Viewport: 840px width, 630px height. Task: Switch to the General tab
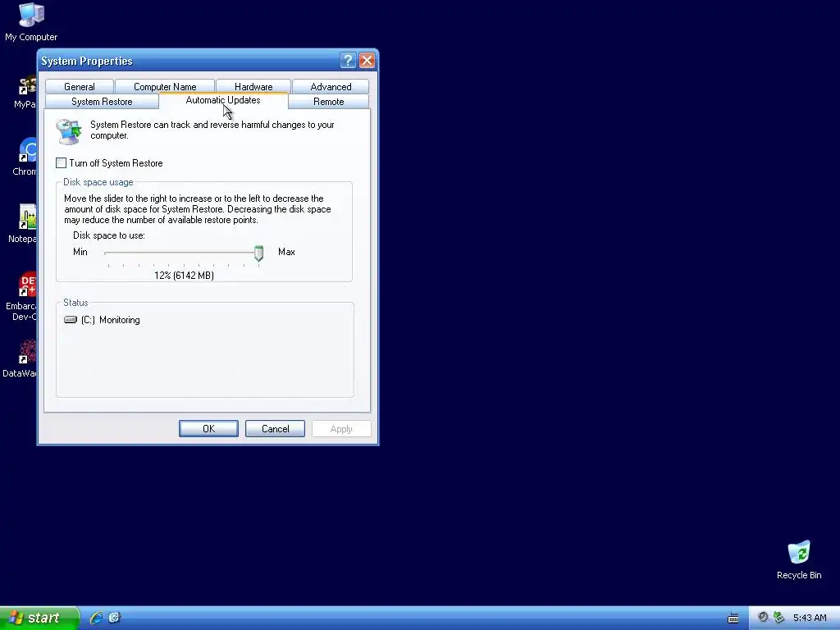[80, 87]
